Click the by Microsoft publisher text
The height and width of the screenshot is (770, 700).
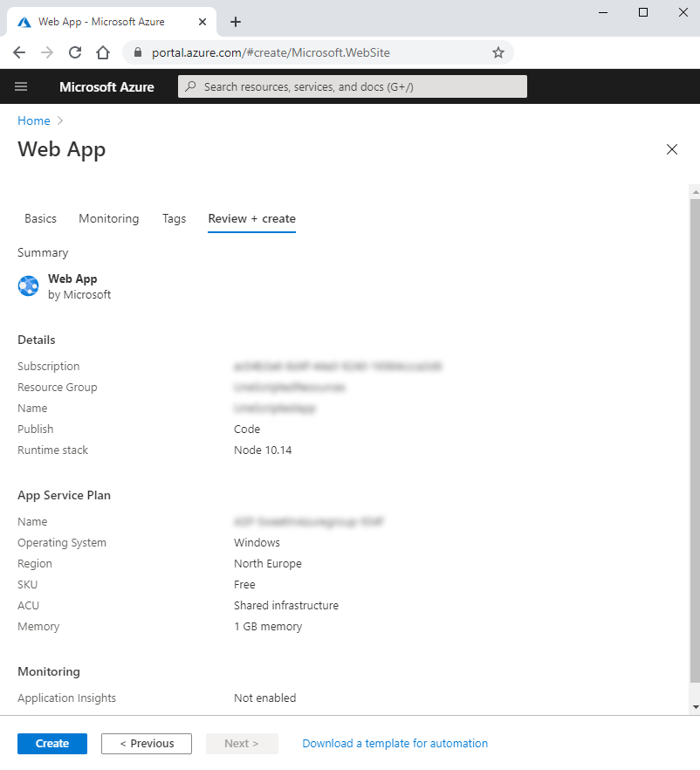(x=79, y=295)
